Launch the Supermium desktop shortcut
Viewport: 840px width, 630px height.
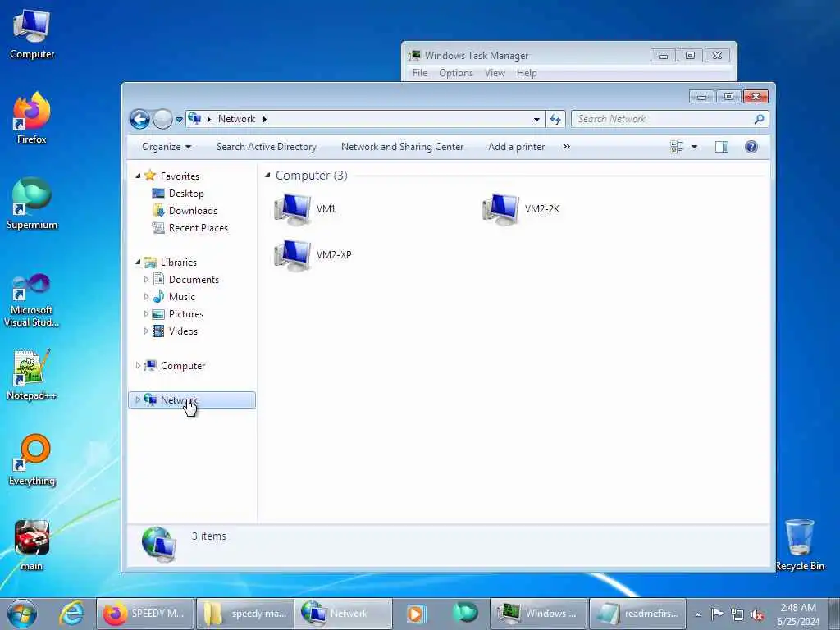(x=32, y=203)
